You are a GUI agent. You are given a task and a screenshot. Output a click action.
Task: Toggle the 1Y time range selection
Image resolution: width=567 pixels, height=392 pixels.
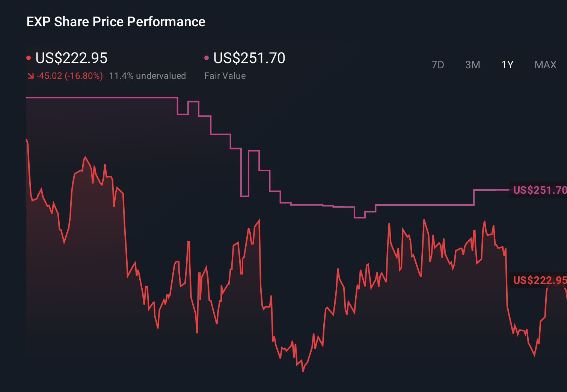coord(507,65)
